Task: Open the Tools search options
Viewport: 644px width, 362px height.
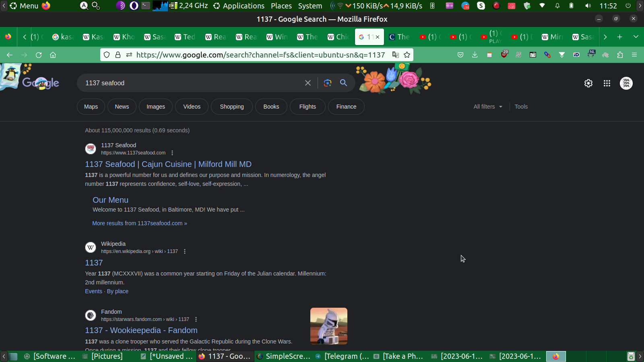Action: pos(521,107)
